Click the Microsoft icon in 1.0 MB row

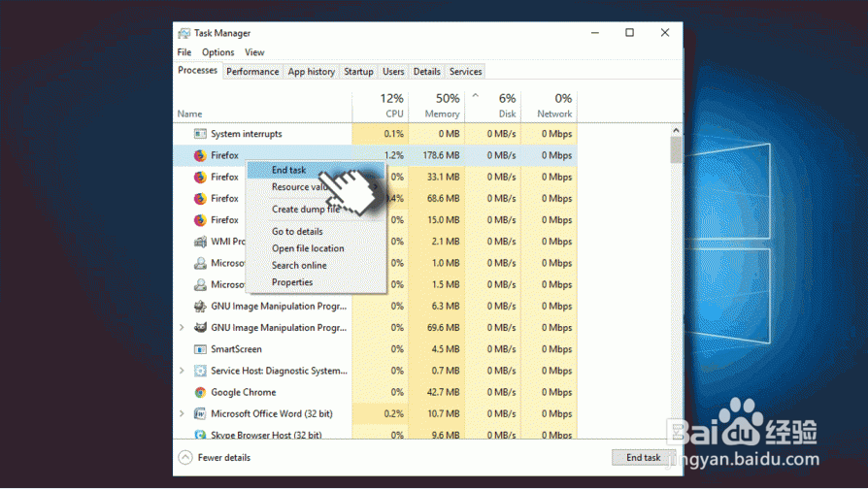tap(200, 263)
